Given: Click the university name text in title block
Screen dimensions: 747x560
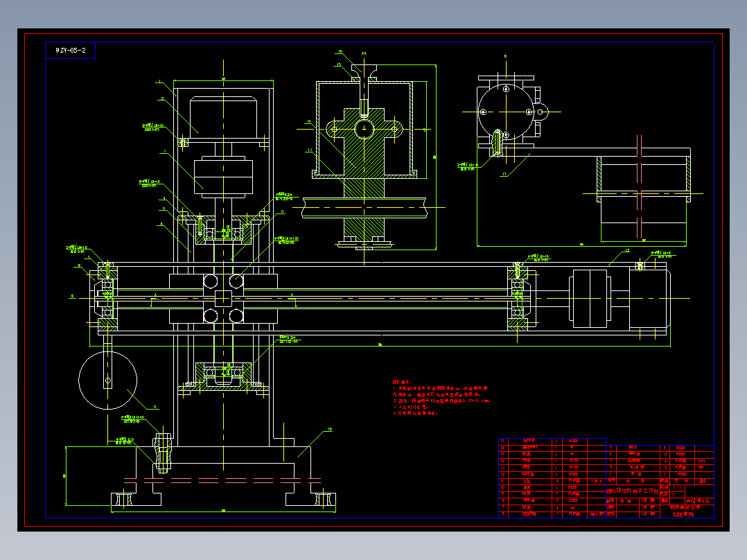Looking at the screenshot, I should (685, 511).
